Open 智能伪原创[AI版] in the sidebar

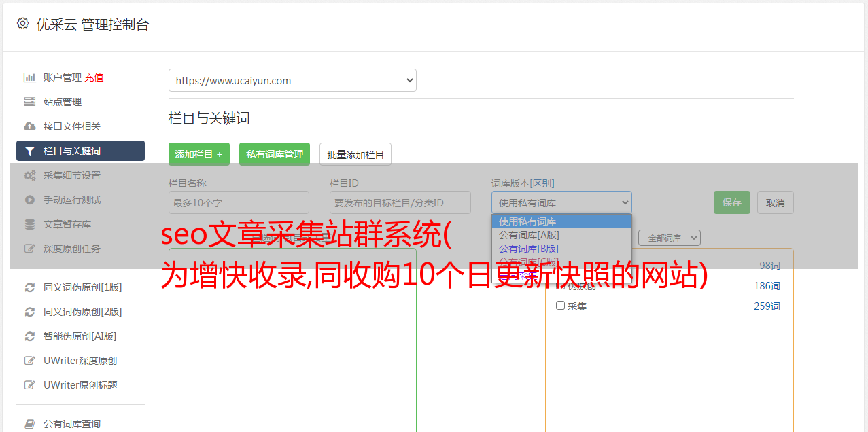coord(80,336)
